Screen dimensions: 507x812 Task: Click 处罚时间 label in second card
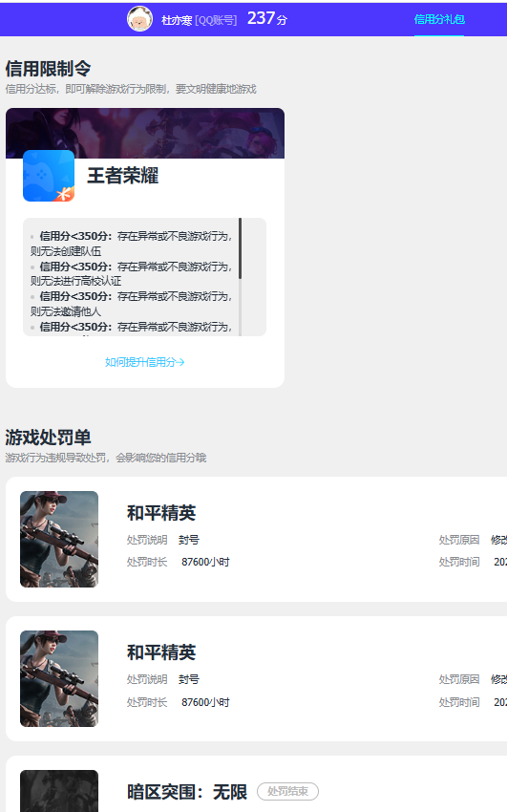459,702
